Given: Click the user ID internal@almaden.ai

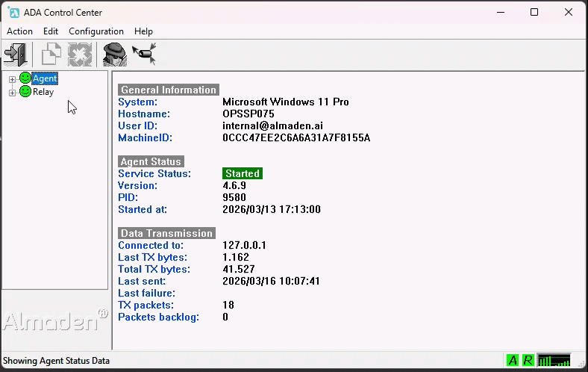Looking at the screenshot, I should pos(272,125).
